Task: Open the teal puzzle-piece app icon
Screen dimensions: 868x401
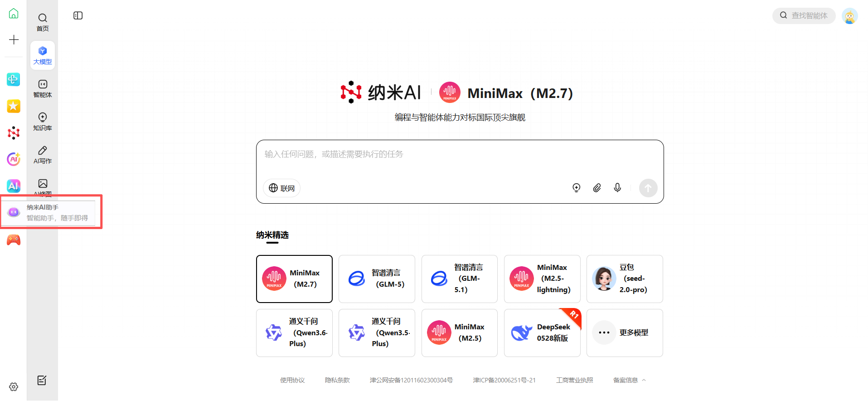Action: tap(14, 79)
